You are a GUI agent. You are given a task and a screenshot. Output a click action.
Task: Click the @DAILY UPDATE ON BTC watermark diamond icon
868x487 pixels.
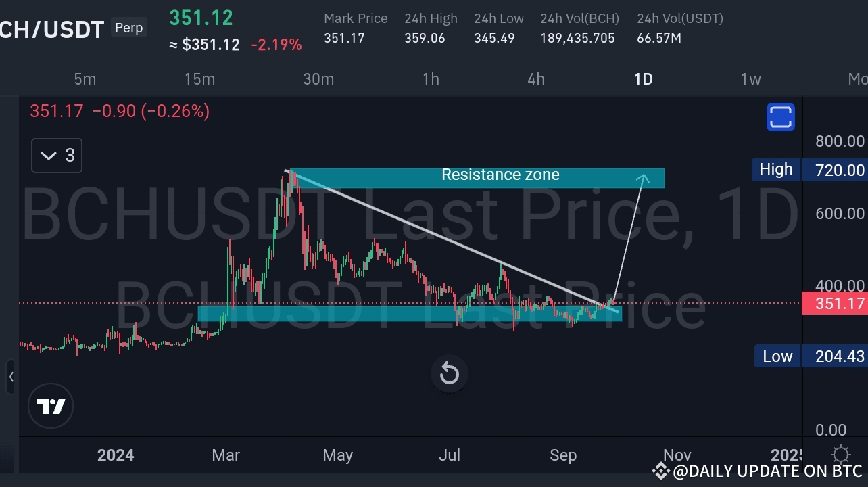660,471
